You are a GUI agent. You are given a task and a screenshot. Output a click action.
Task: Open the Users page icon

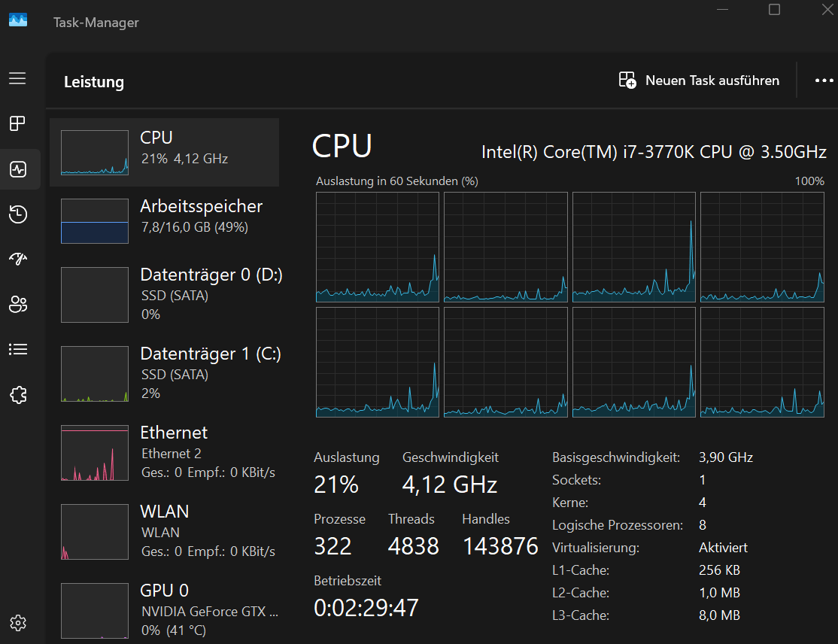point(18,304)
